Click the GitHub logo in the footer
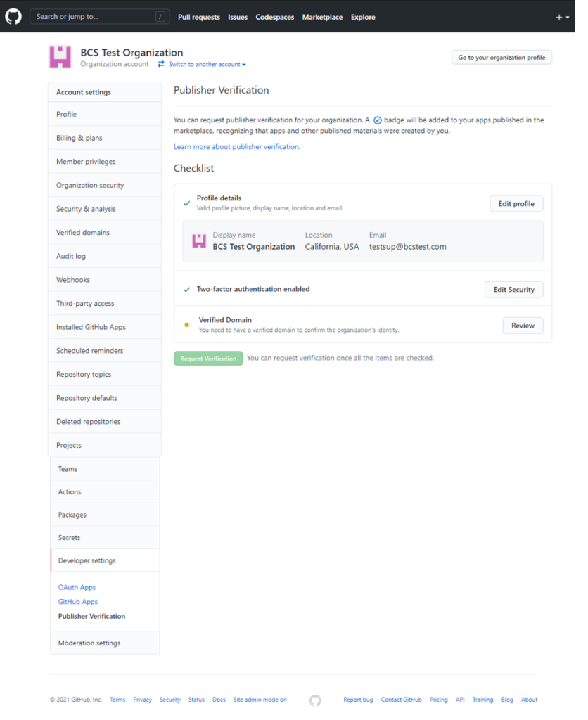Screen dimensions: 588x720 315,700
